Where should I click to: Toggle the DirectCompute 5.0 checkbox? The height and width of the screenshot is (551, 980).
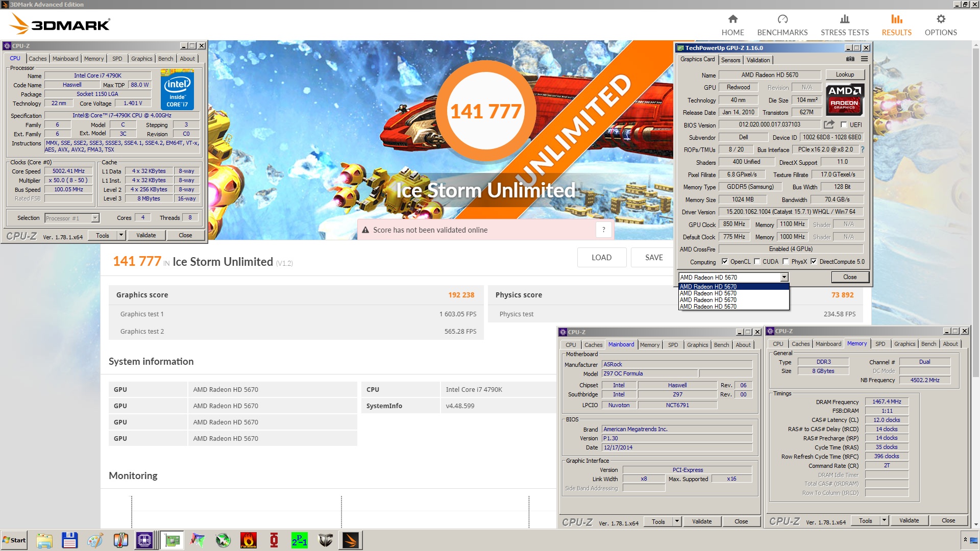[x=814, y=262]
